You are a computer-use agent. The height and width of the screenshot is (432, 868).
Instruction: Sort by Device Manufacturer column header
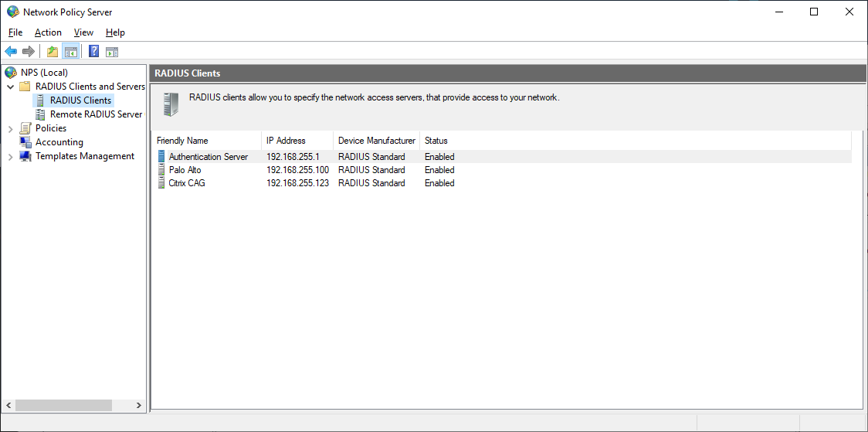[x=377, y=141]
